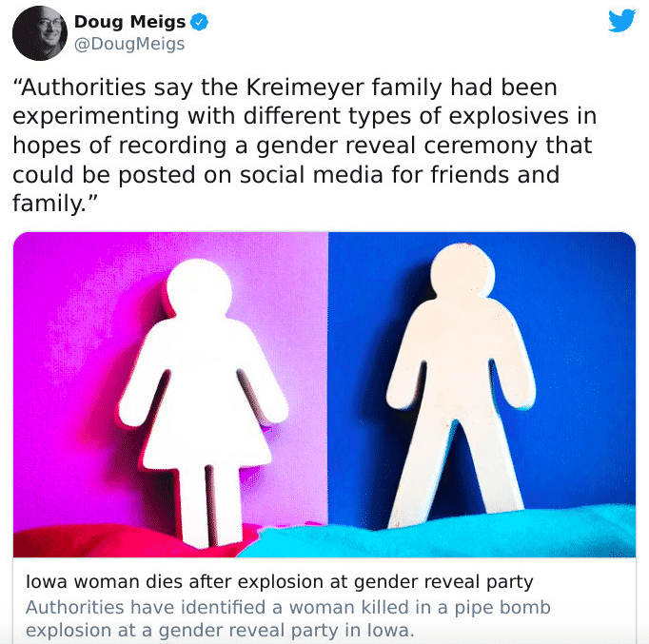Click the blue verified badge checkmark
The width and height of the screenshot is (649, 644).
tap(199, 22)
